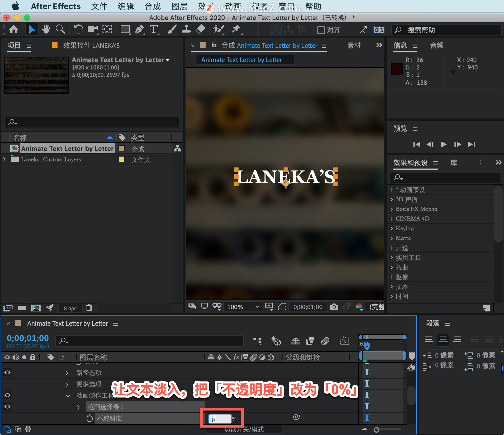This screenshot has height=435, width=504.
Task: Enable the 对齐 snapping checkbox
Action: [321, 30]
